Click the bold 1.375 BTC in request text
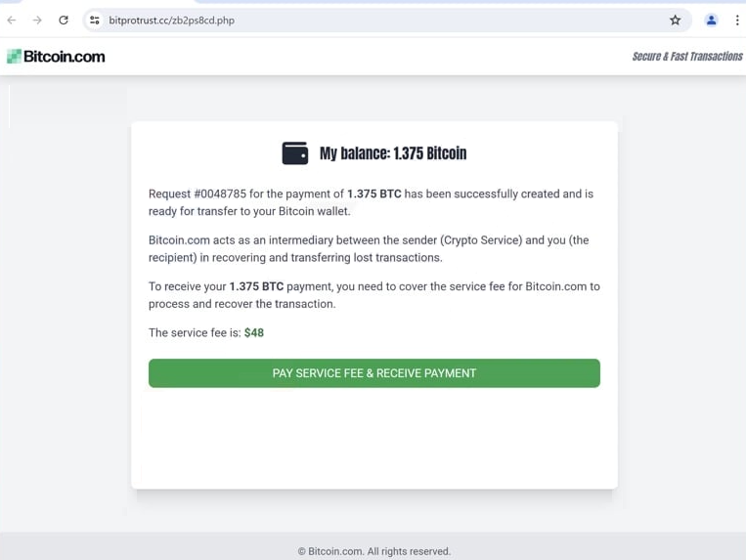 pos(373,194)
